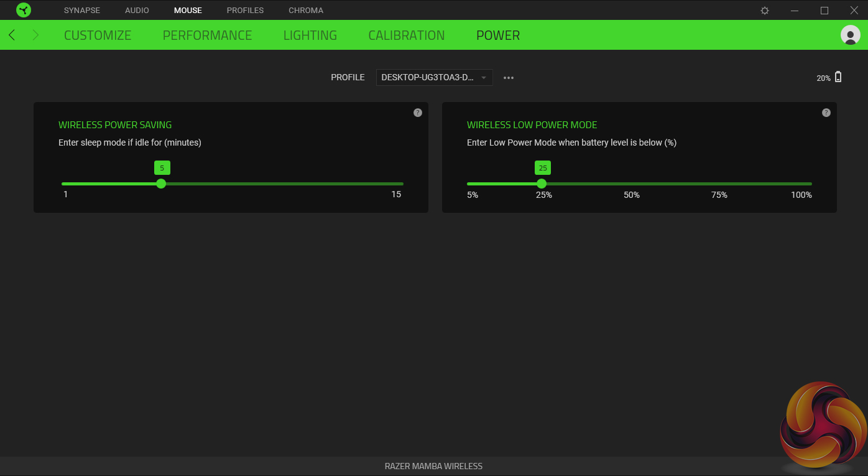Open the Calibration section

(x=406, y=35)
